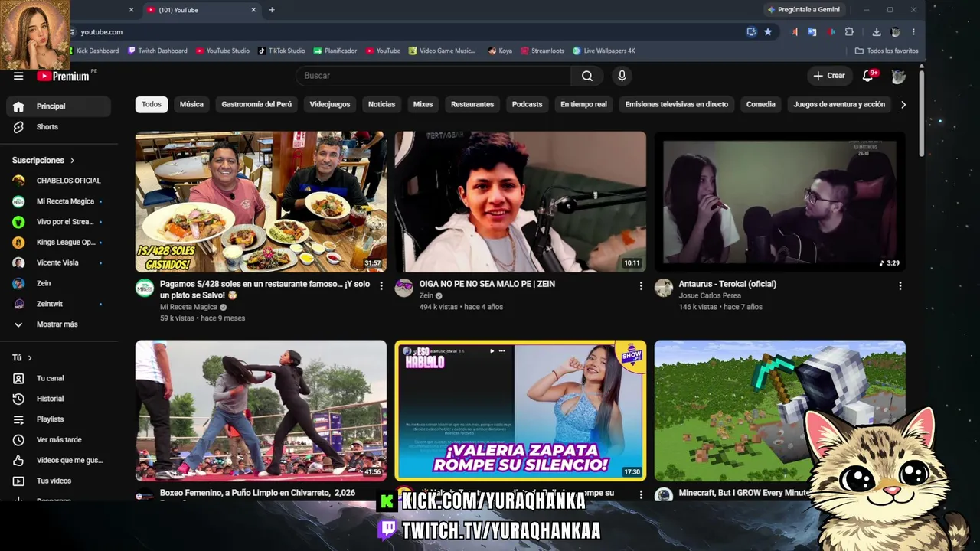This screenshot has height=551, width=980.
Task: Open a new browser tab
Action: point(272,10)
